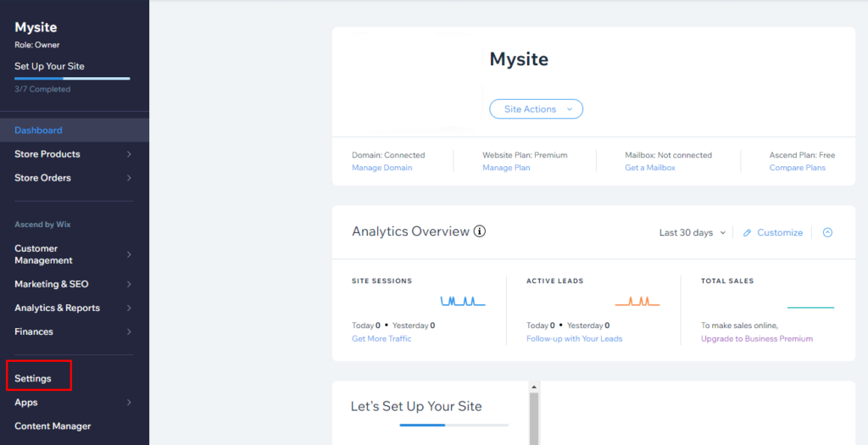Expand the Store Products submenu
Screen dimensions: 868x445
tap(129, 154)
